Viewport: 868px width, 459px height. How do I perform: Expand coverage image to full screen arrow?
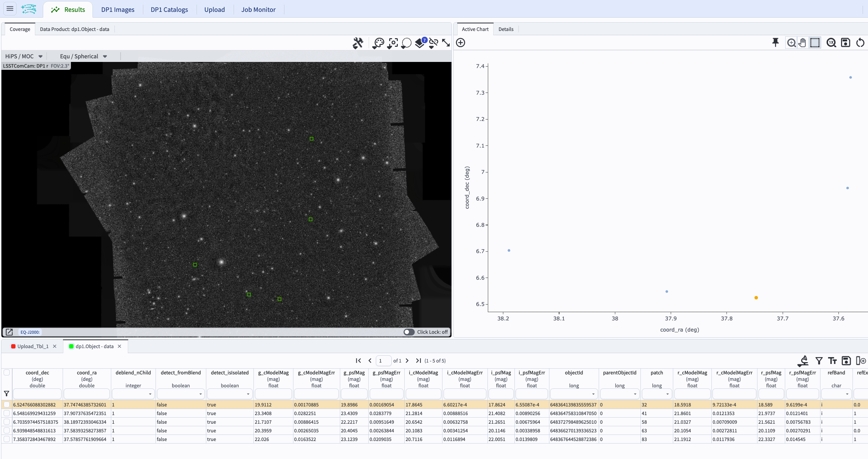coord(446,43)
